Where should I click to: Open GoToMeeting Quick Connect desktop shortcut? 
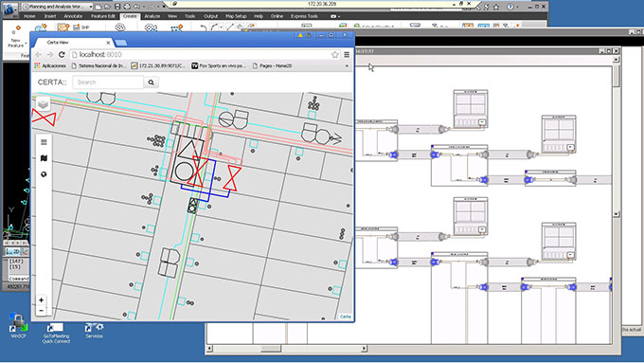[56, 333]
